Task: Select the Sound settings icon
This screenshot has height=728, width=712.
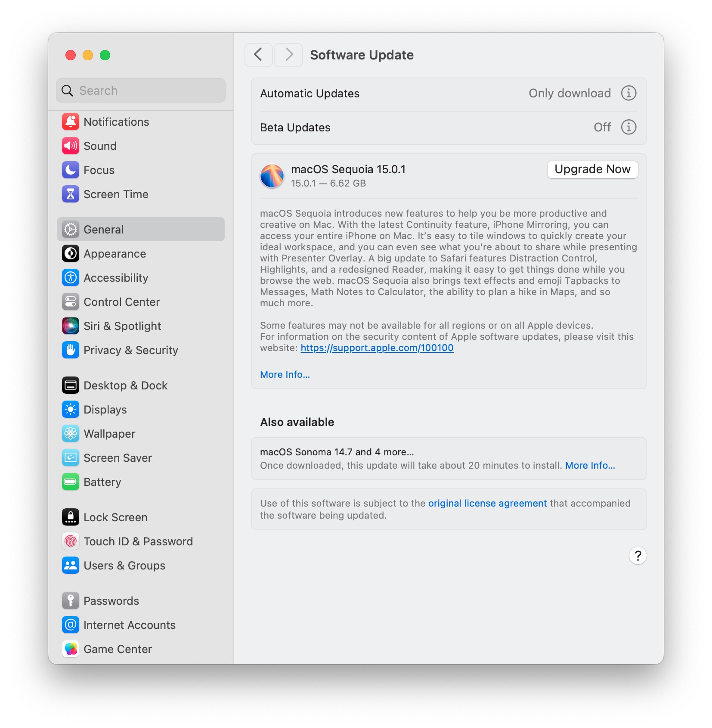Action: (71, 146)
